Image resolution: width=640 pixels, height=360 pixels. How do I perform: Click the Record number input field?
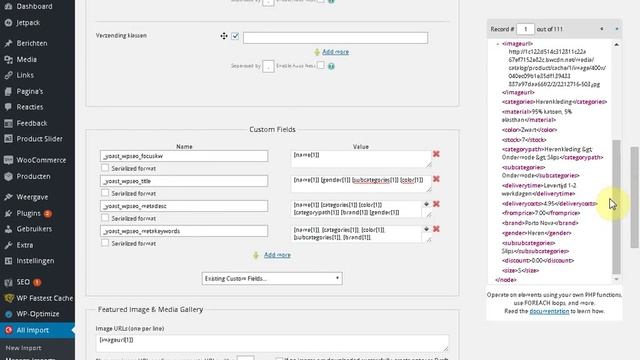[x=525, y=29]
